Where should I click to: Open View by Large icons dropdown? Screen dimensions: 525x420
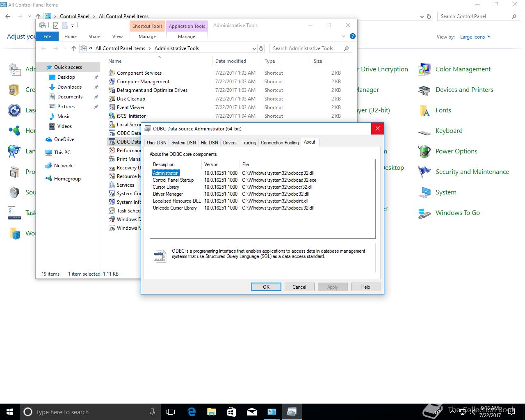[x=475, y=37]
